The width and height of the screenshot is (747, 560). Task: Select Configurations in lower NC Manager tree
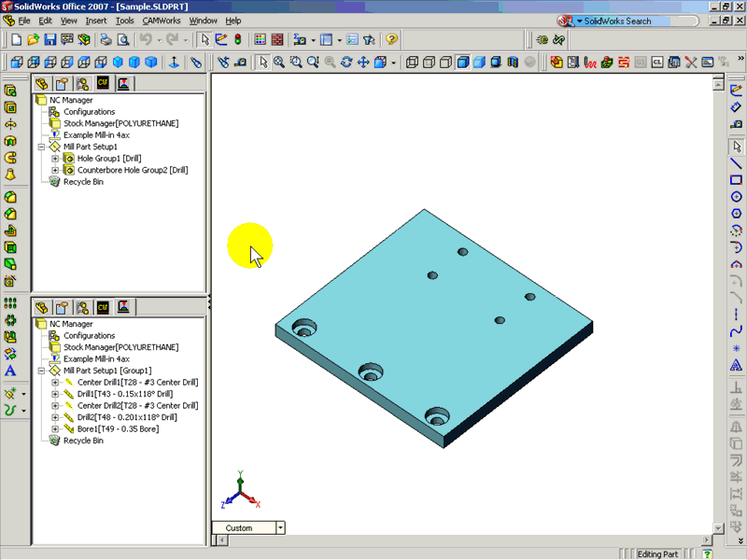click(89, 336)
